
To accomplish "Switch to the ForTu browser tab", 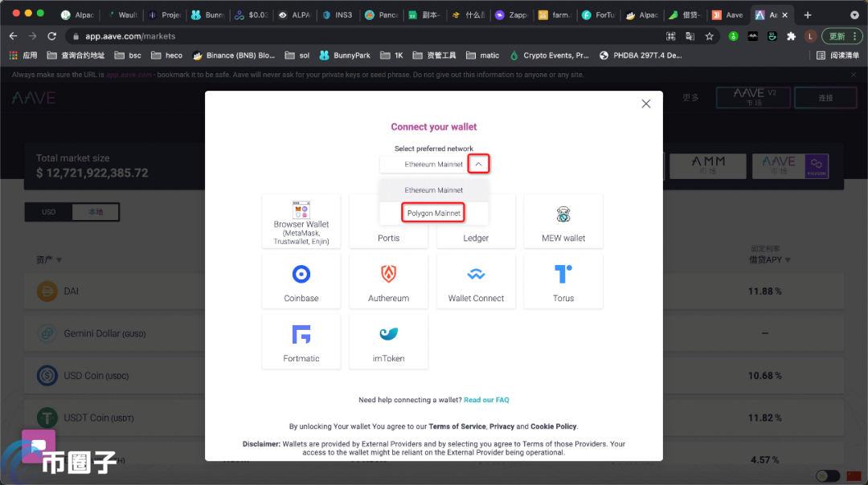I will pyautogui.click(x=599, y=15).
